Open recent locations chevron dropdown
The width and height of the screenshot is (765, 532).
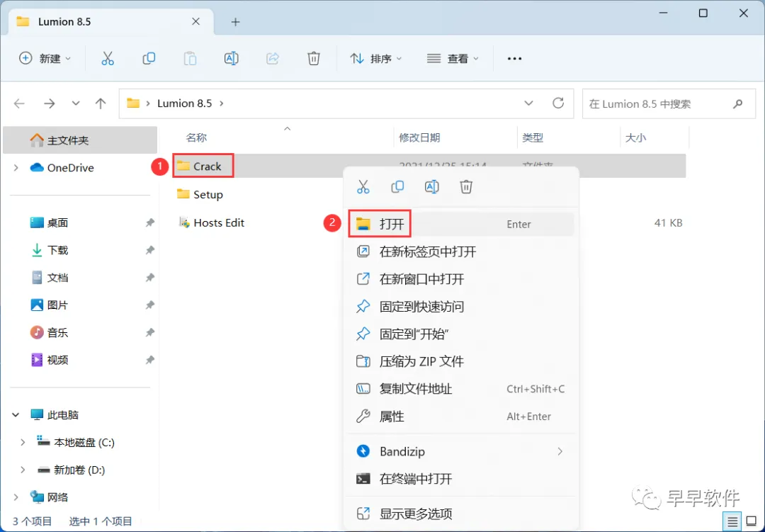click(x=76, y=103)
